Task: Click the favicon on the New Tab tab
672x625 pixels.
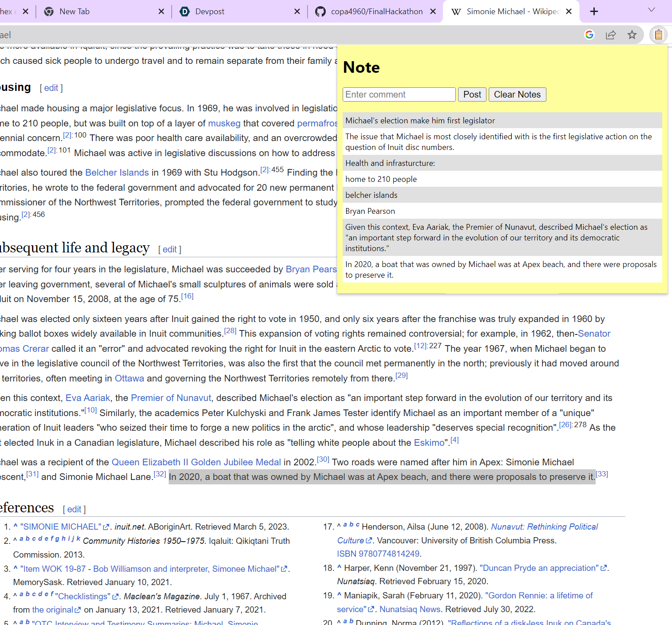Action: [x=49, y=12]
